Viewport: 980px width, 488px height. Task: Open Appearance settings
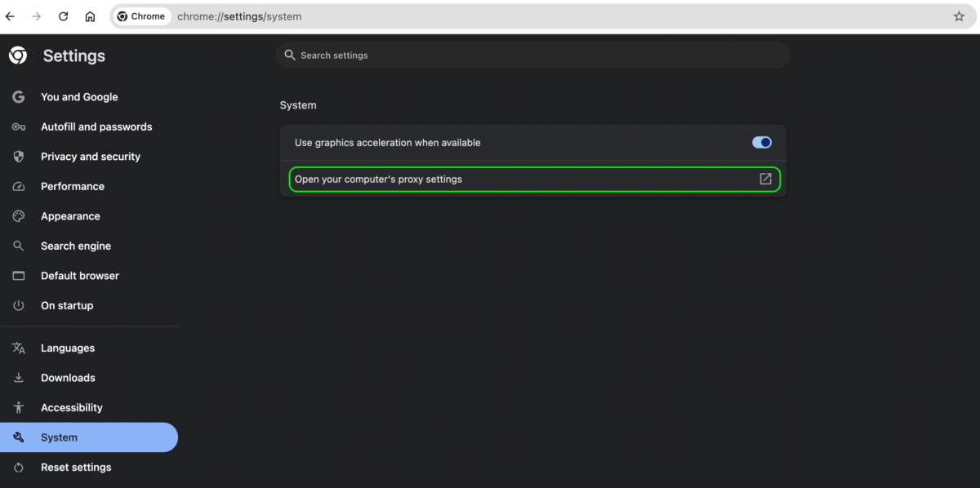70,216
